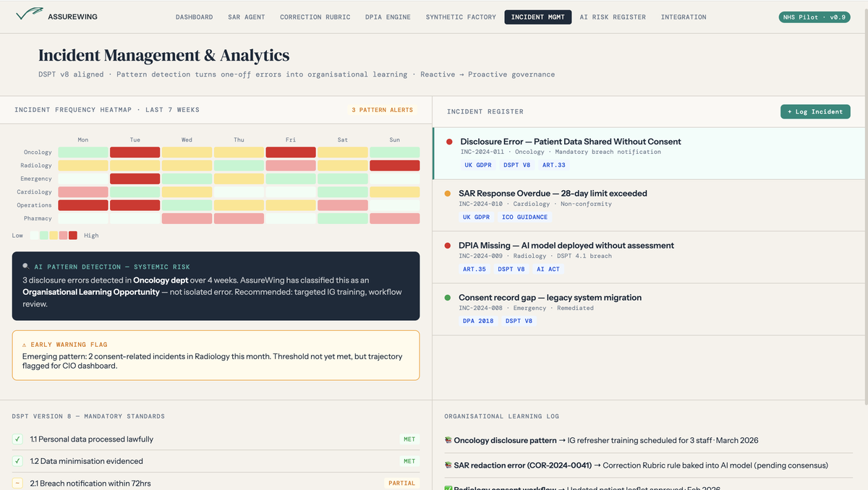Image resolution: width=868 pixels, height=490 pixels.
Task: Click the Log Incident button
Action: (815, 111)
